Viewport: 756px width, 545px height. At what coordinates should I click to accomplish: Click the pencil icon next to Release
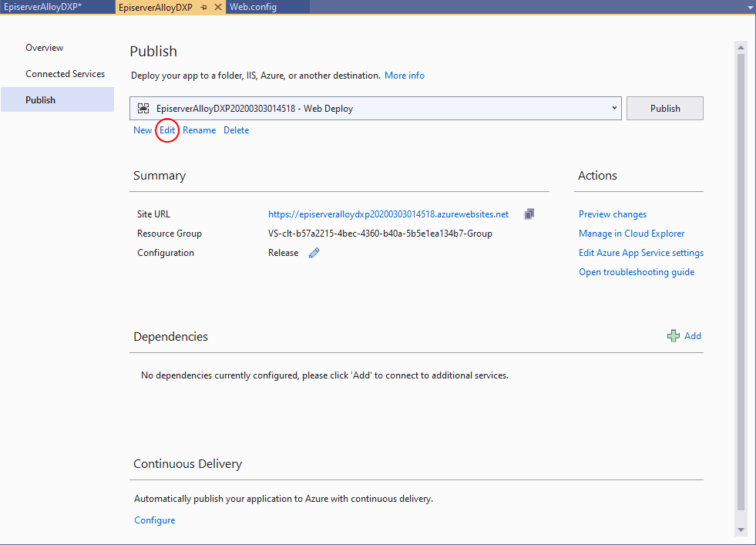pyautogui.click(x=314, y=253)
